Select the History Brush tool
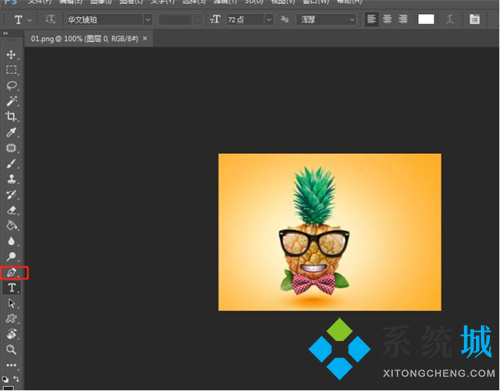 coord(11,194)
